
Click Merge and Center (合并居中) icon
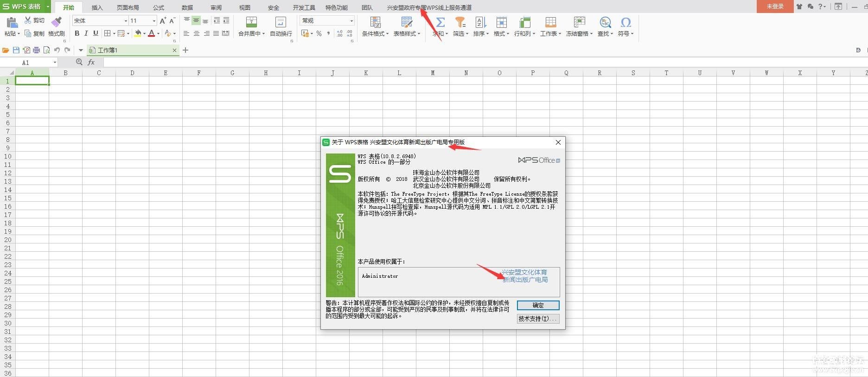pyautogui.click(x=251, y=22)
